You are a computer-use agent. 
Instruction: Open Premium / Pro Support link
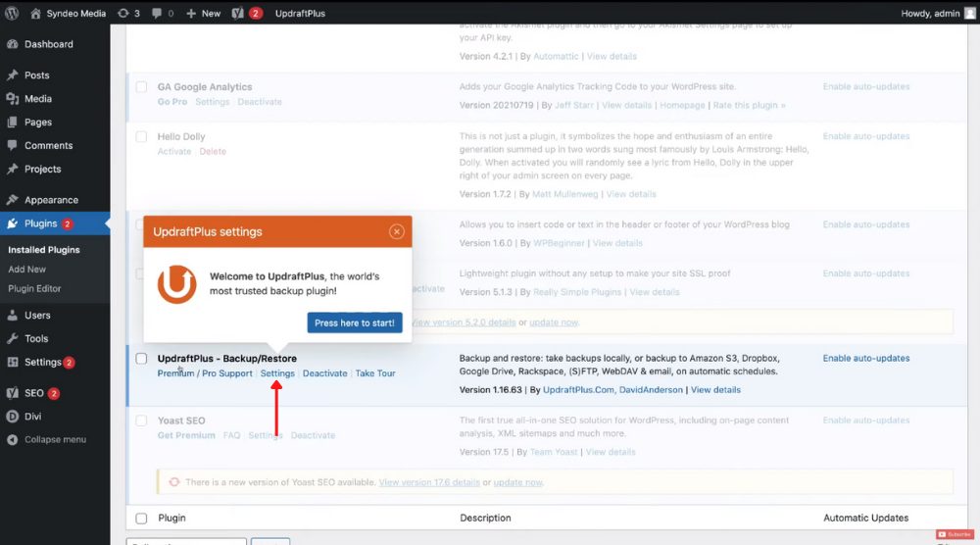pyautogui.click(x=205, y=373)
